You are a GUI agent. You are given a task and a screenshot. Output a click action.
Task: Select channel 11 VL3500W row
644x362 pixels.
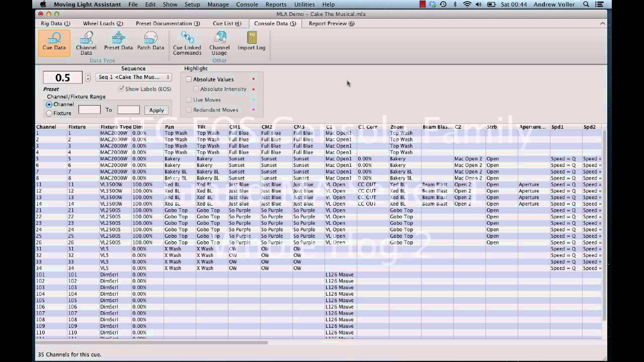(x=318, y=185)
